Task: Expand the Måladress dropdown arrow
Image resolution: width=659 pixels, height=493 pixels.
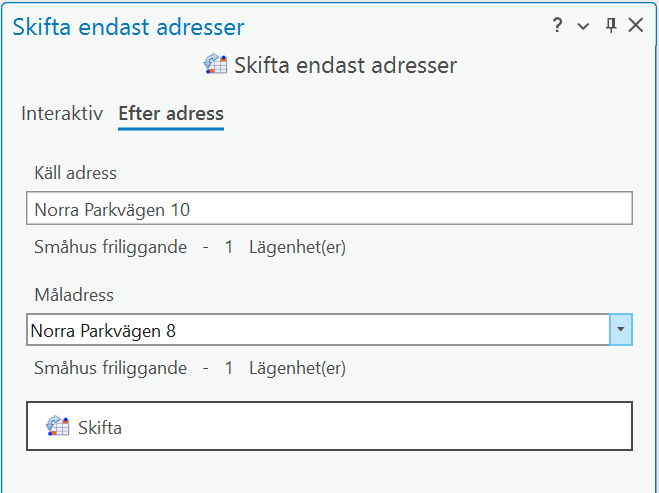Action: click(621, 329)
